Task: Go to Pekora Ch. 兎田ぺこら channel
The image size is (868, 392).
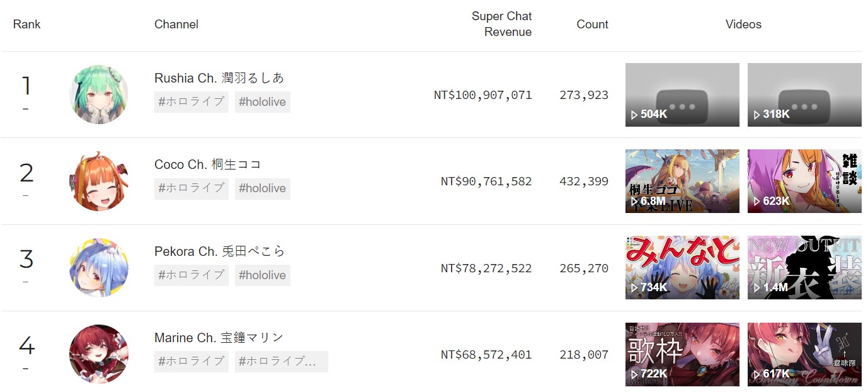Action: pyautogui.click(x=220, y=251)
